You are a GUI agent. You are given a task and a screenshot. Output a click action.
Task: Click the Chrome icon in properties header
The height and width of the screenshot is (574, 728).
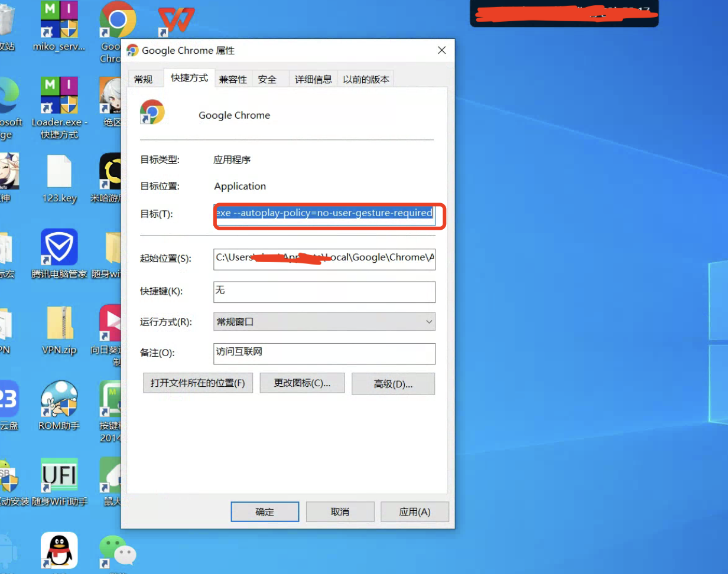click(x=152, y=112)
